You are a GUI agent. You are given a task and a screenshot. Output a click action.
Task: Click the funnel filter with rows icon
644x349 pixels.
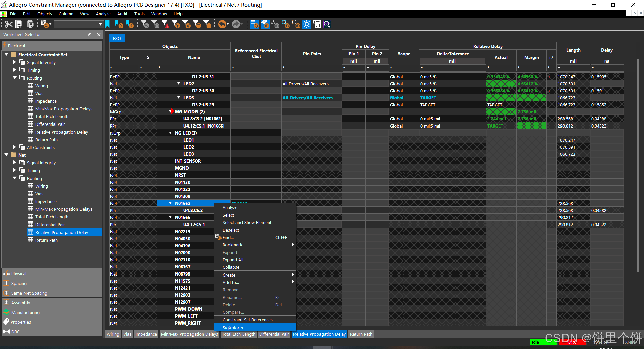[197, 24]
